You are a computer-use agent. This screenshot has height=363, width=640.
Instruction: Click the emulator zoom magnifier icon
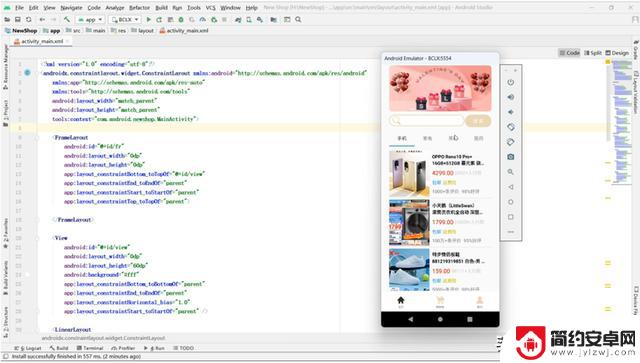pyautogui.click(x=511, y=172)
